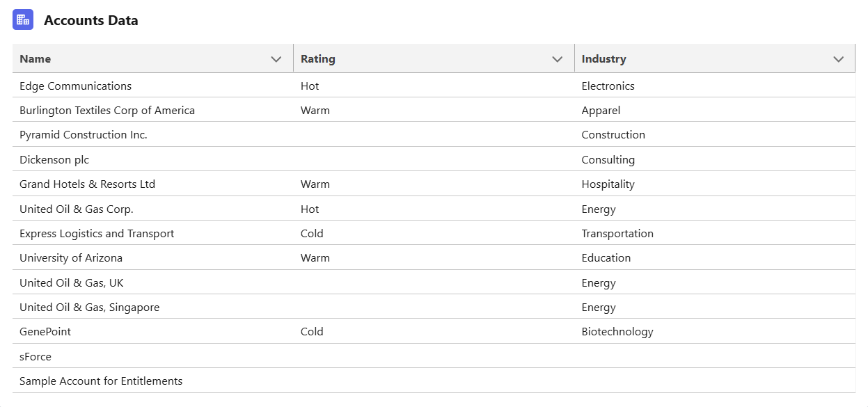The height and width of the screenshot is (407, 868).
Task: Open the Name column dropdown chevron
Action: [276, 59]
